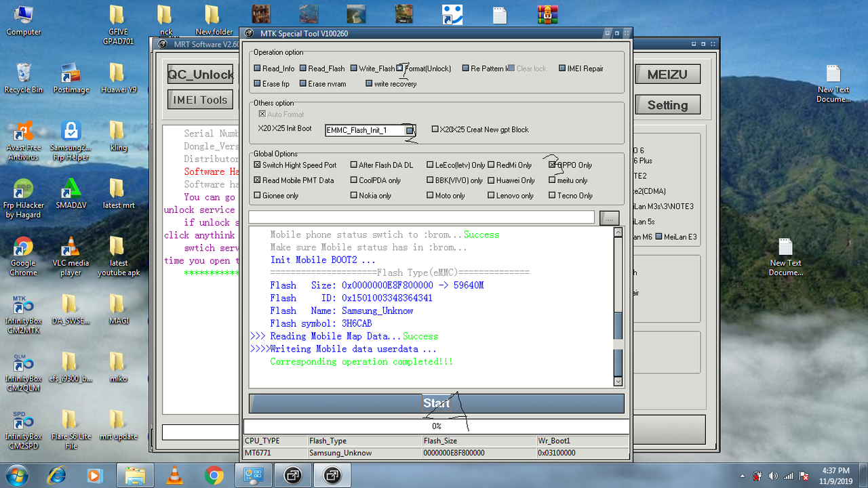Click Internet Explorer in the taskbar
Viewport: 868px width, 488px height.
[x=56, y=476]
